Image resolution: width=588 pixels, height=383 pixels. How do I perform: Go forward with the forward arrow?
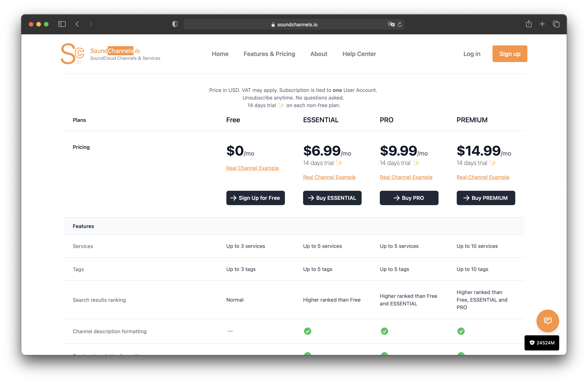tap(90, 24)
